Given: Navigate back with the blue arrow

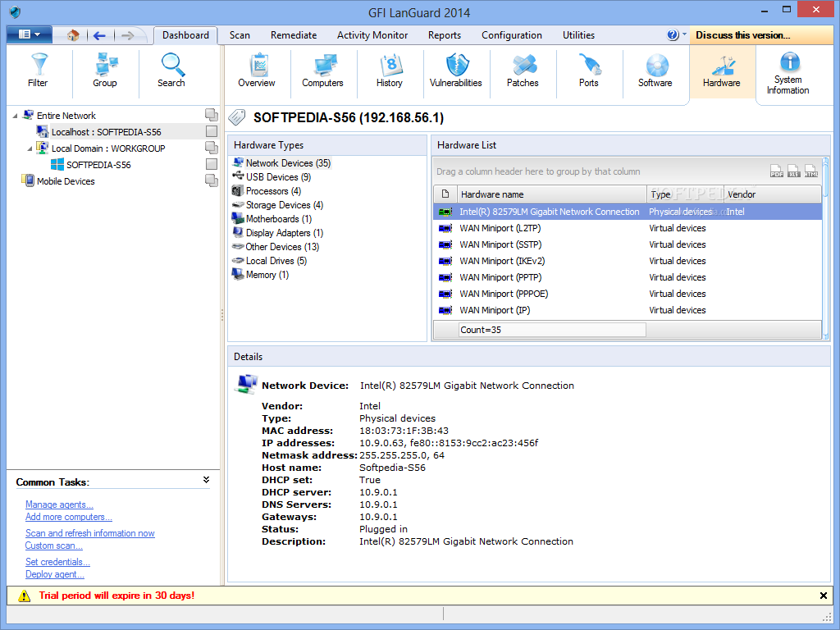Looking at the screenshot, I should (99, 35).
